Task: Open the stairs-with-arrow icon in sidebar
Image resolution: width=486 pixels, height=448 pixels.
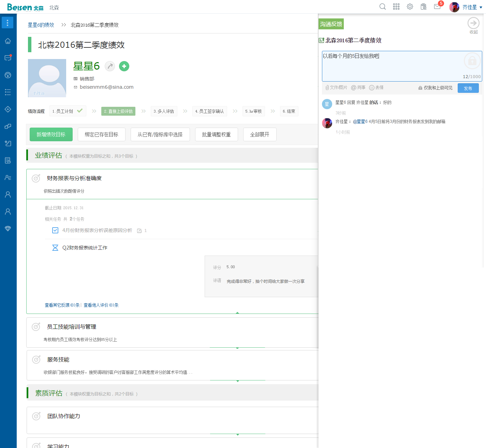Action: click(x=8, y=143)
